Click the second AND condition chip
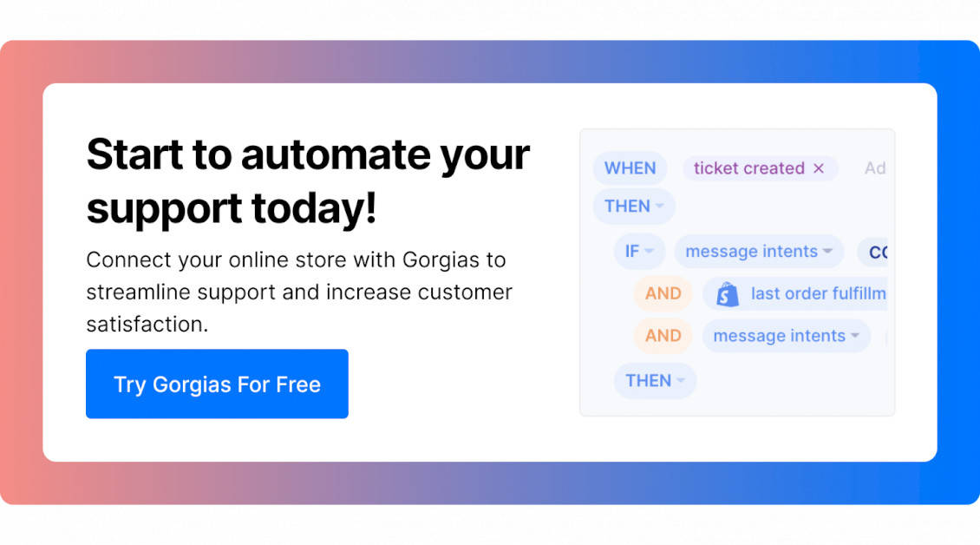 coord(662,336)
